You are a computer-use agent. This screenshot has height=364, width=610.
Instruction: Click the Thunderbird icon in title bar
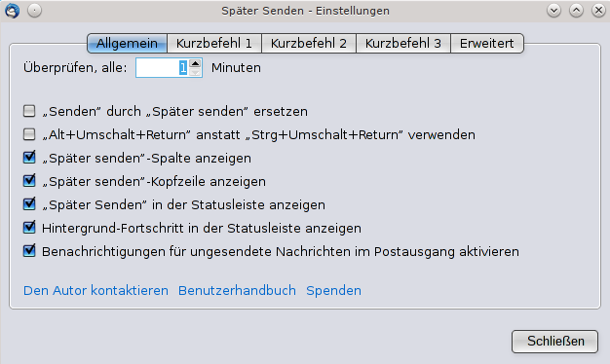tap(12, 11)
